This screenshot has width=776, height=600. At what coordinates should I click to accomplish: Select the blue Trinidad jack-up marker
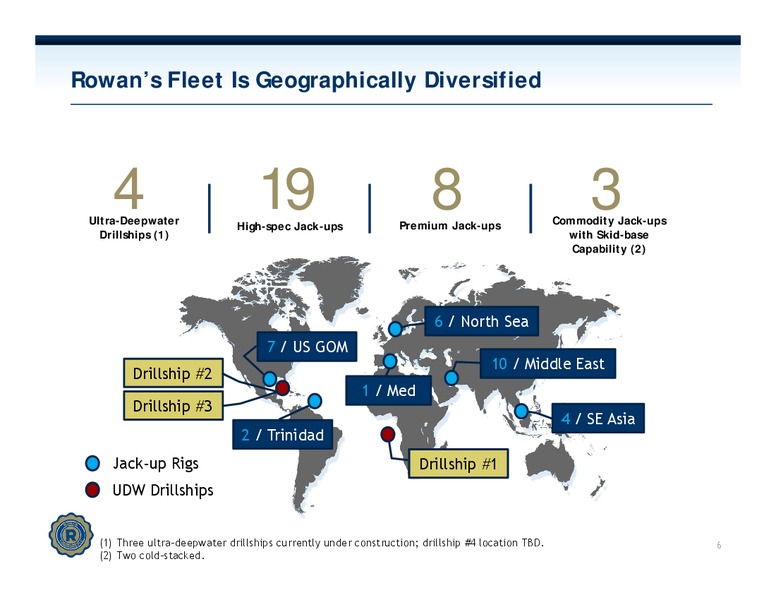coord(315,400)
